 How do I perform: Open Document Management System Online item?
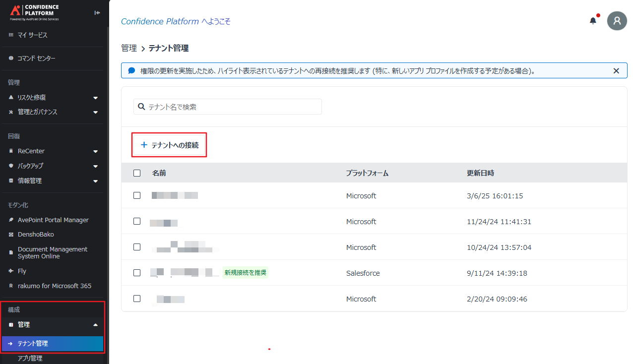54,253
